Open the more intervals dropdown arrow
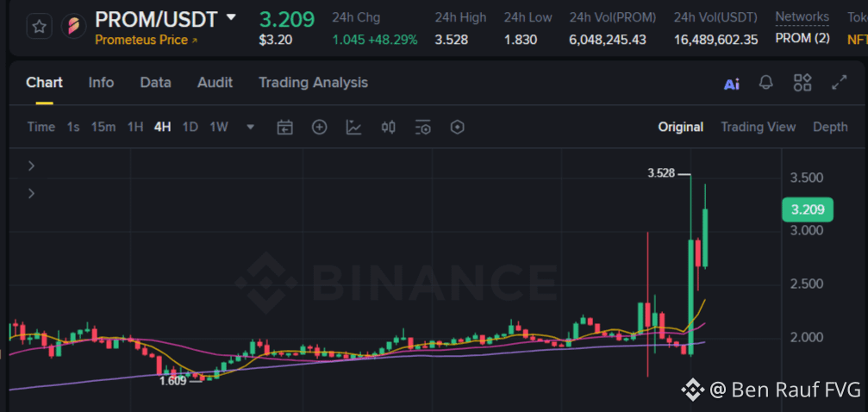Screen dimensions: 868x412 click(x=250, y=127)
